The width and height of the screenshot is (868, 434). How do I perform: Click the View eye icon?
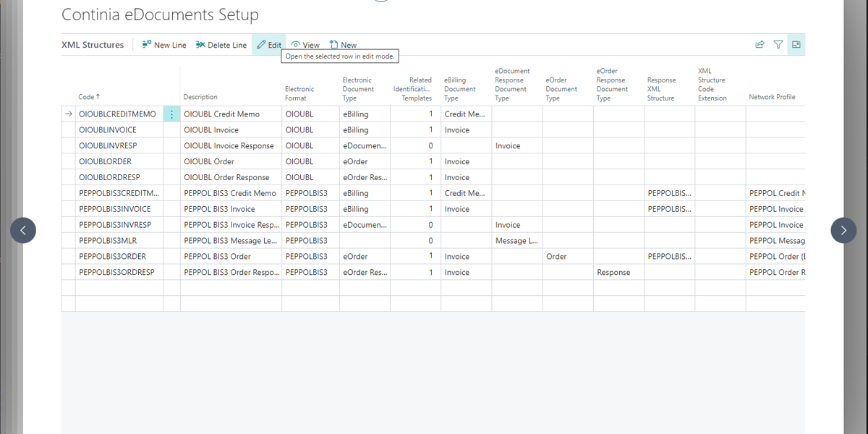click(x=296, y=45)
